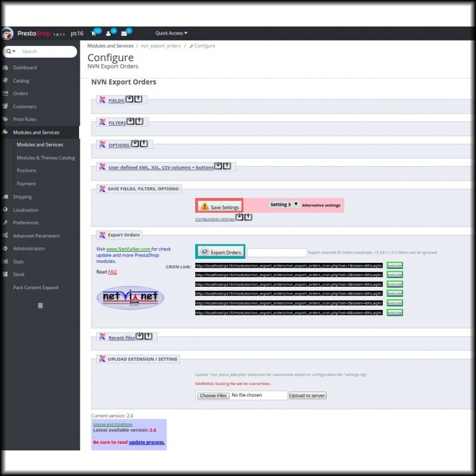Open Pack Content Expand in the sidebar
Screen dimensions: 476x476
click(36, 287)
